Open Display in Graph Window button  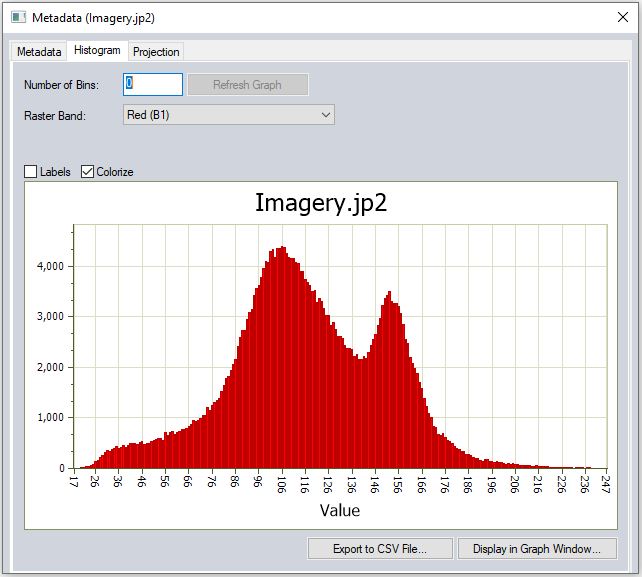[x=537, y=548]
